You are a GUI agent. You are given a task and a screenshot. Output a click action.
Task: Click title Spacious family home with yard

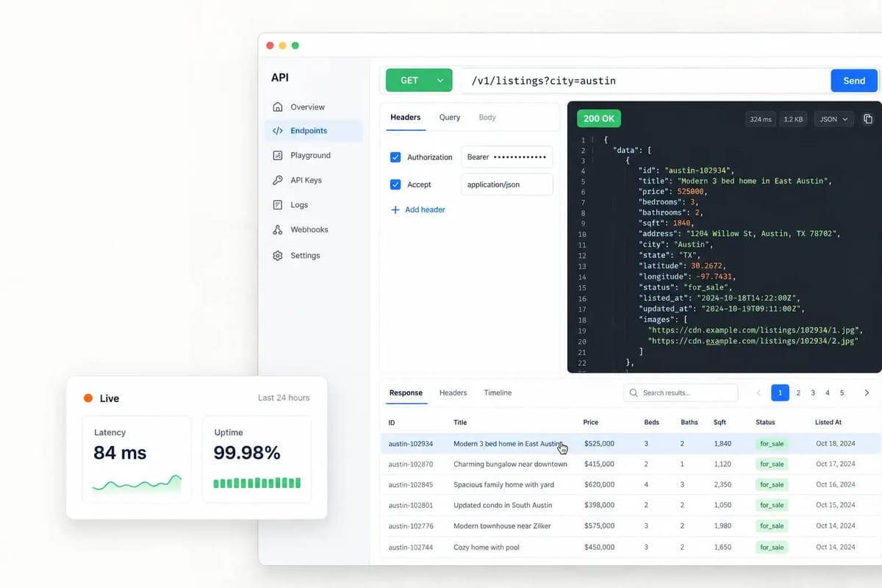(x=503, y=484)
